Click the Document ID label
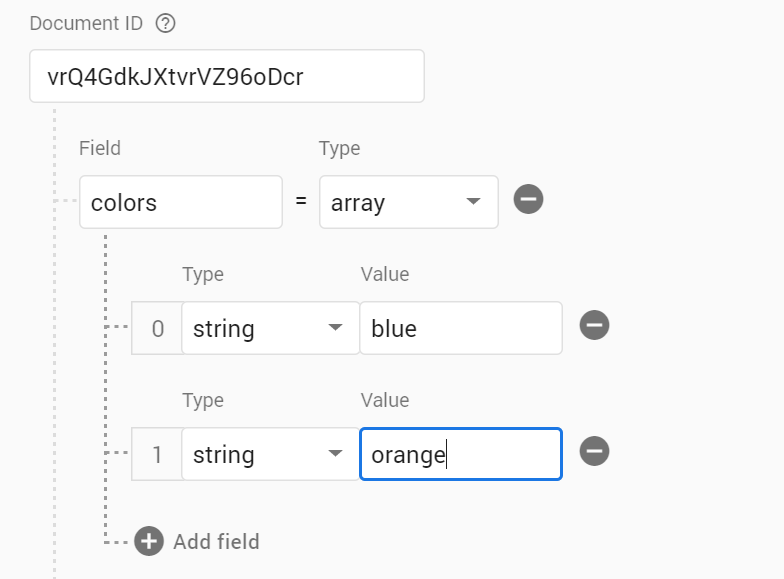The image size is (784, 579). (x=86, y=23)
